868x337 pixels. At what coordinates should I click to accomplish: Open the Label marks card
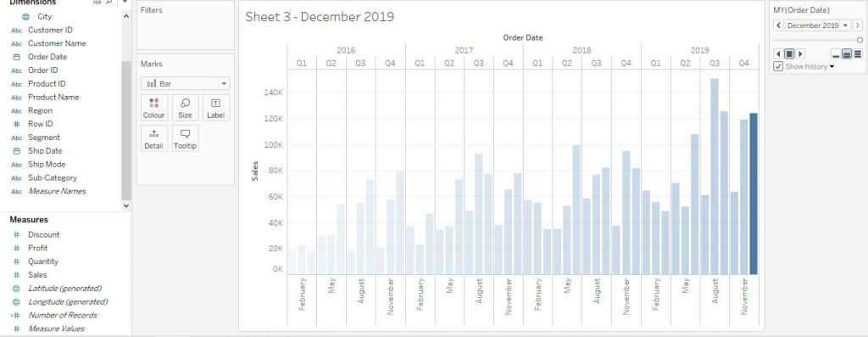(216, 108)
